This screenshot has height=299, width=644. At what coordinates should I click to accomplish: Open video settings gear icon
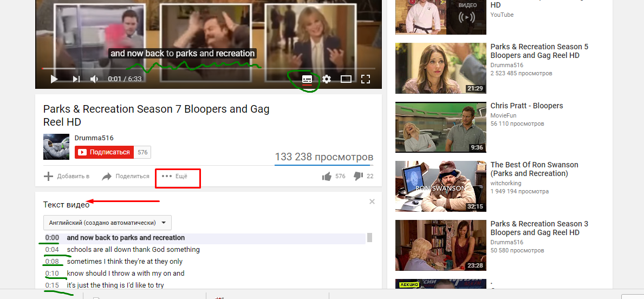click(x=327, y=79)
